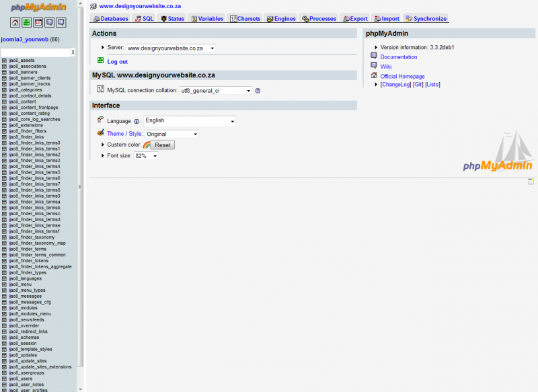The image size is (538, 392).
Task: Open the Engines tab
Action: tap(281, 19)
